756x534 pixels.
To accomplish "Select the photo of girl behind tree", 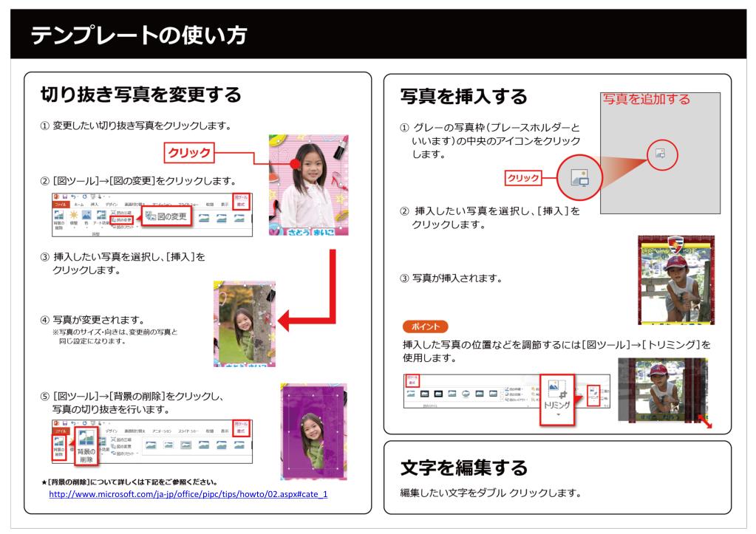I will pos(245,324).
